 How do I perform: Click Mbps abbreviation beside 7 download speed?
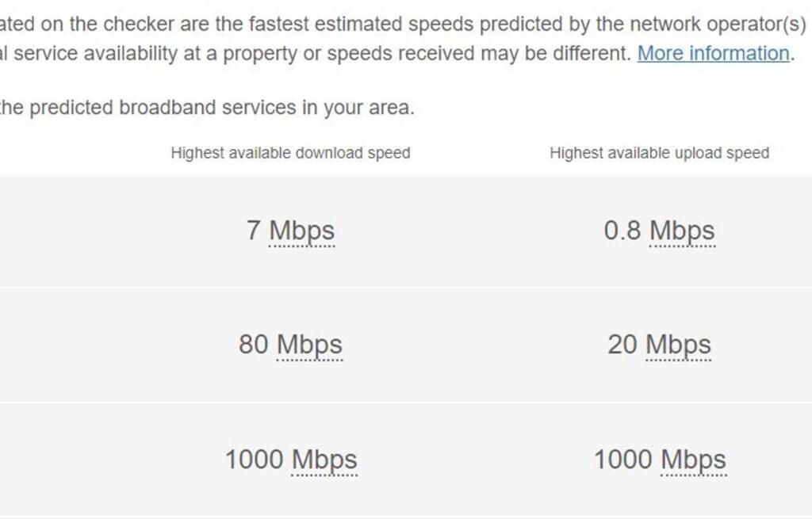[302, 231]
